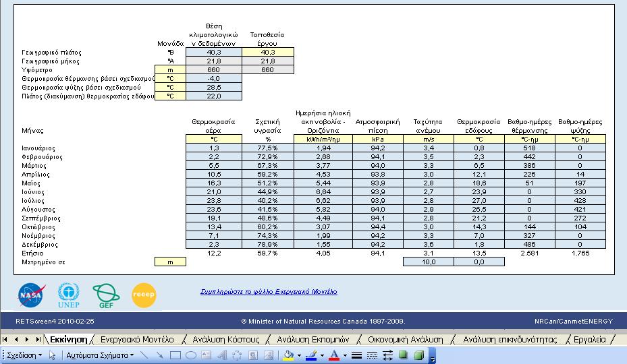Select wind measurement height cell 10,0
627x364 pixels.
(429, 262)
